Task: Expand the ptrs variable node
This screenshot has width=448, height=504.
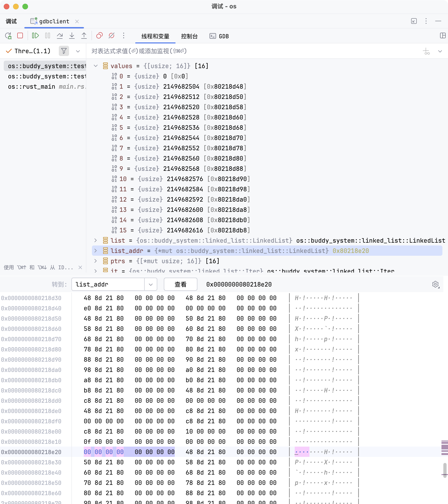Action: [96, 261]
